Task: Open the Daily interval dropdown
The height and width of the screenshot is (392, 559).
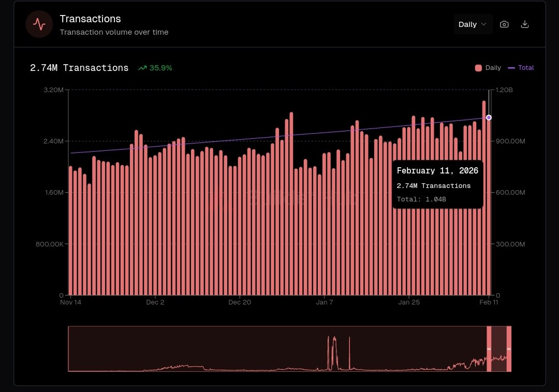Action: (x=473, y=24)
